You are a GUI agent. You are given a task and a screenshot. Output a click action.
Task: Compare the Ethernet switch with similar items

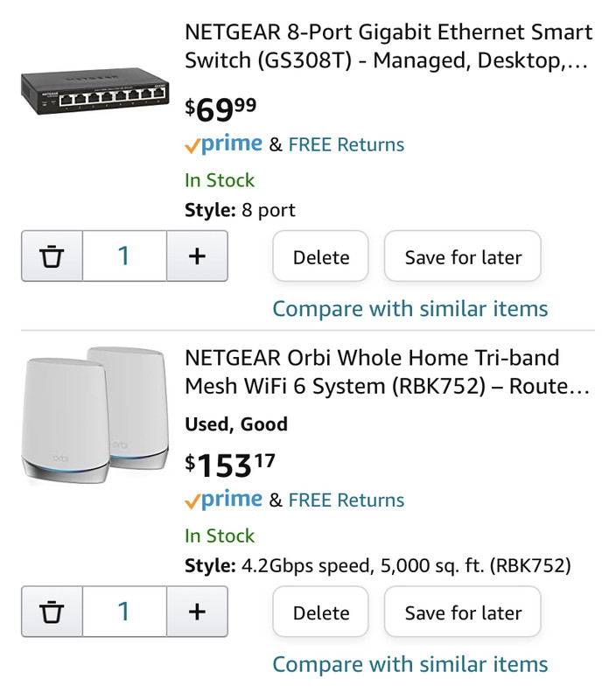point(410,309)
